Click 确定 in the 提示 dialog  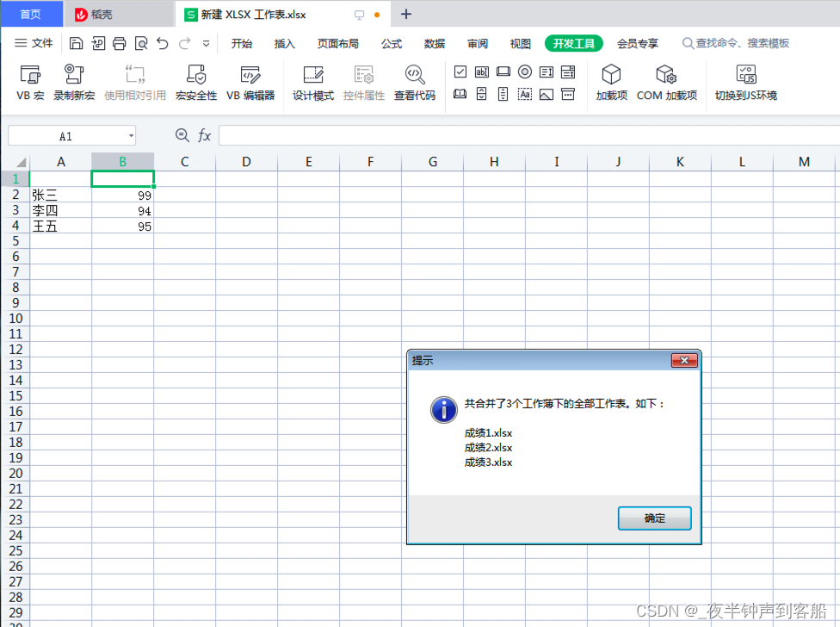655,518
